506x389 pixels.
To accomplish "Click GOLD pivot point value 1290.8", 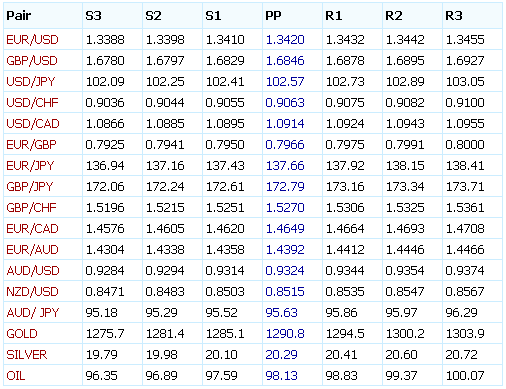I will 285,334.
